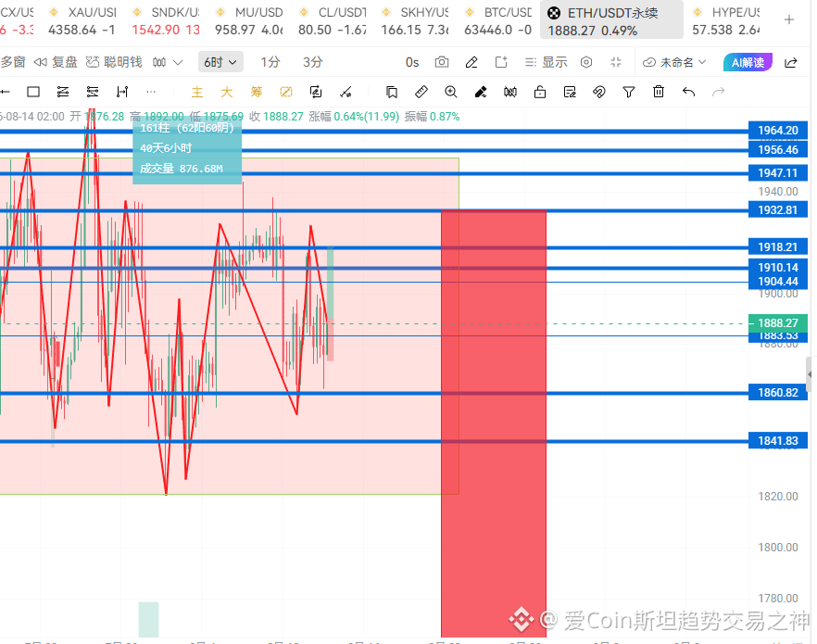Select the horizontal ray line tool

coord(4,93)
